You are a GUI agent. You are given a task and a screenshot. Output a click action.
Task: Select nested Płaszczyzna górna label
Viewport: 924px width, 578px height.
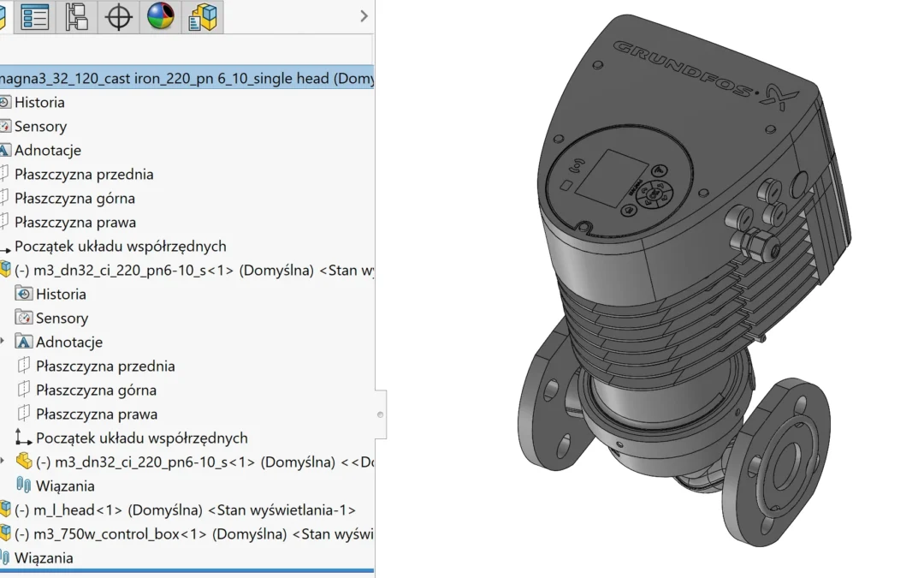(x=96, y=390)
